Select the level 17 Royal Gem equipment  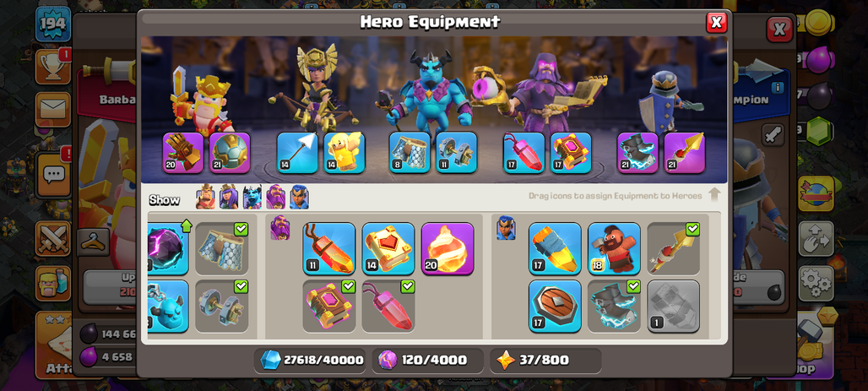pos(524,153)
